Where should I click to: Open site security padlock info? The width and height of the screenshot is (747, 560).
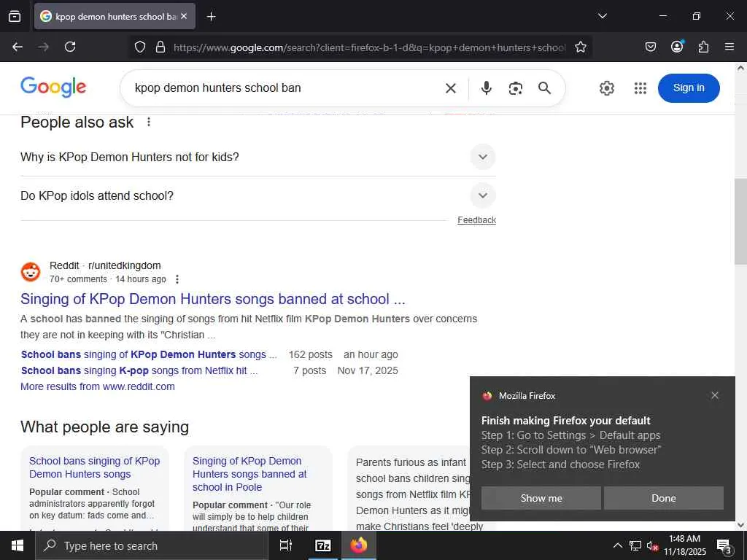160,47
